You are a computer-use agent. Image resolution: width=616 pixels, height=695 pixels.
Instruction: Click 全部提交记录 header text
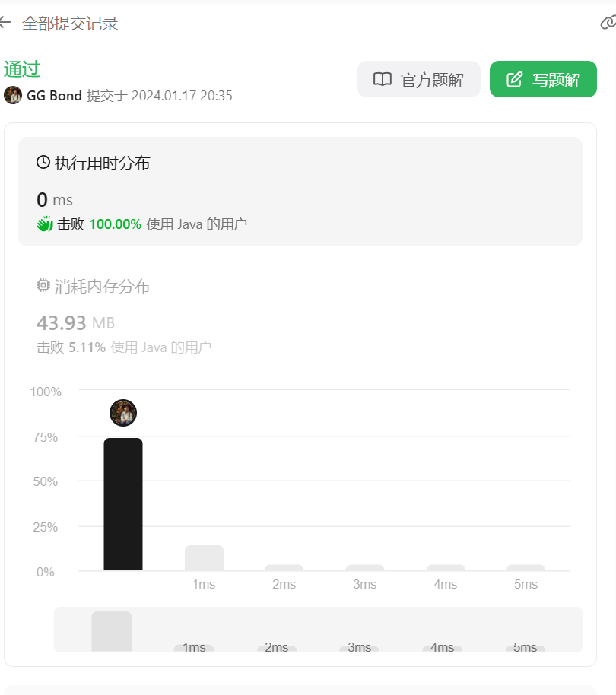(70, 24)
